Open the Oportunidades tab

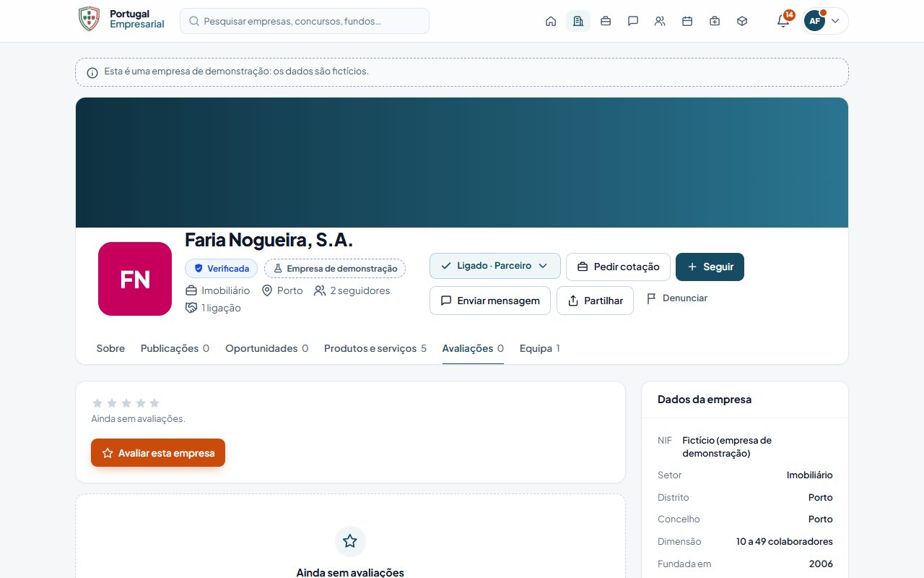[267, 348]
